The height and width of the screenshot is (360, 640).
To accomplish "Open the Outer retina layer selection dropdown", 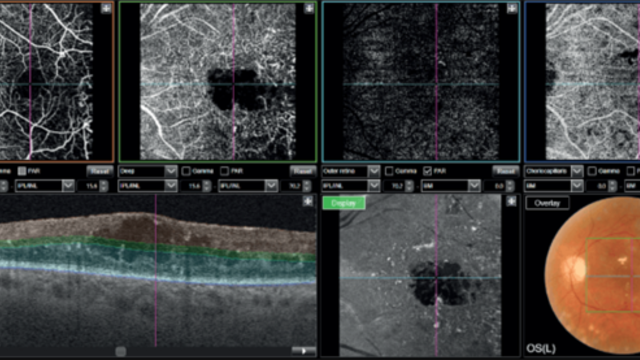I will point(351,171).
